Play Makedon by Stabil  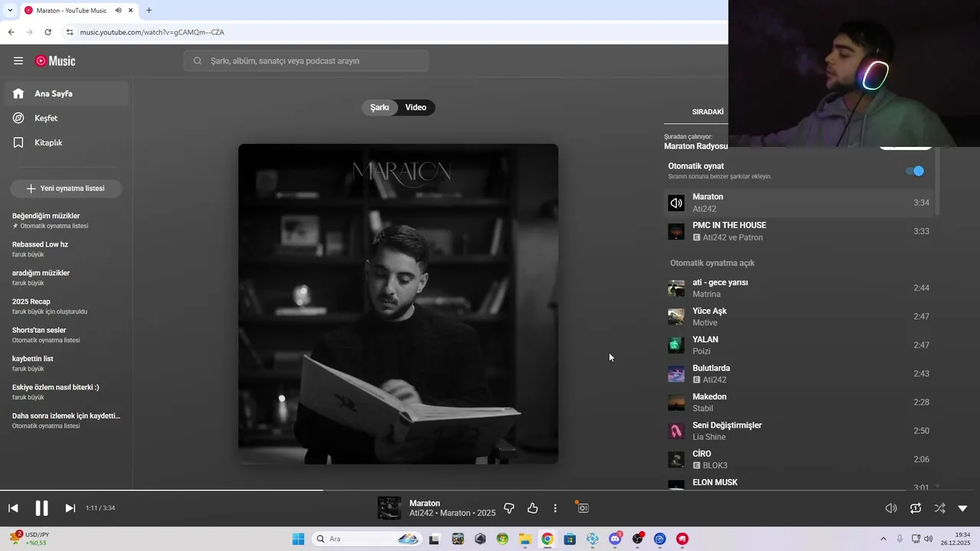[799, 403]
